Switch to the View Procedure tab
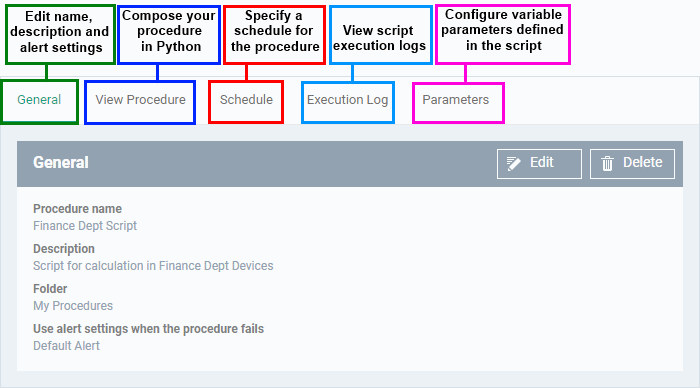 (140, 100)
